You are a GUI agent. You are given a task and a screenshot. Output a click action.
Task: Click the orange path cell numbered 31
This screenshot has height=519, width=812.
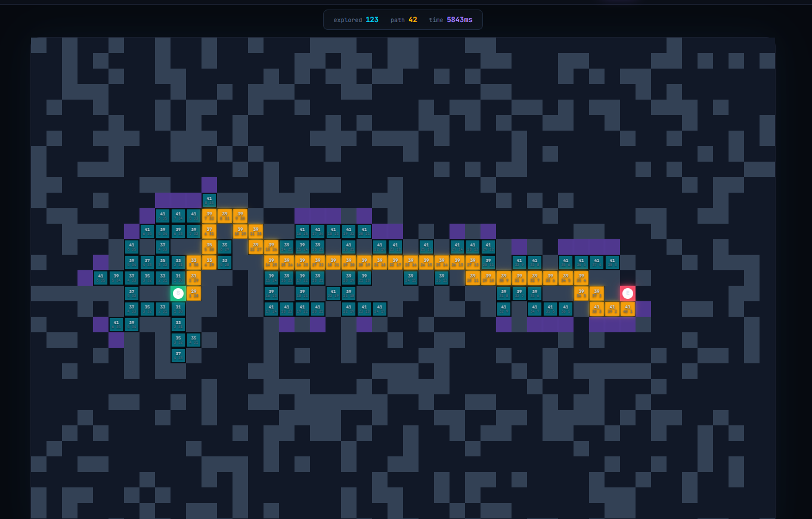pyautogui.click(x=193, y=277)
